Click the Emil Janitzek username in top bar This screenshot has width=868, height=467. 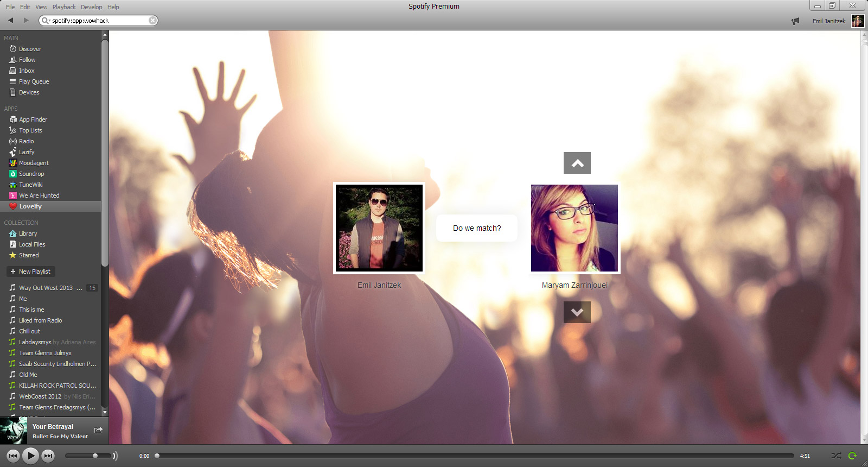pos(829,21)
